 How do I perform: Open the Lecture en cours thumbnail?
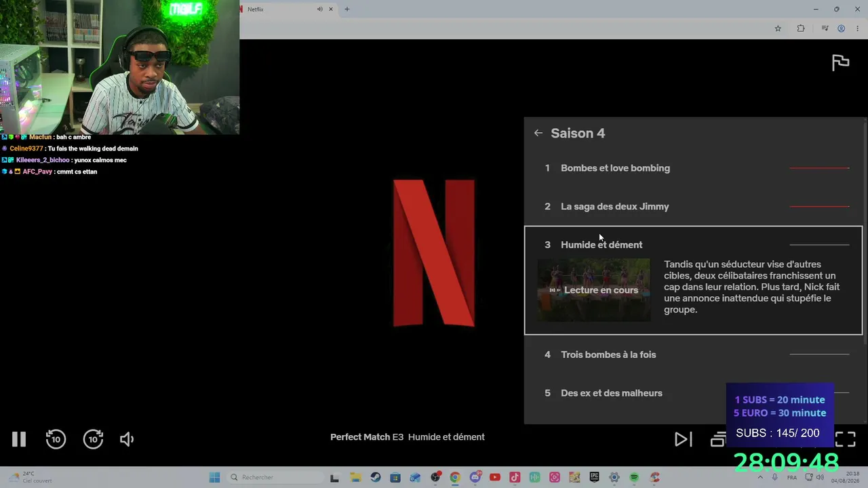click(x=594, y=290)
